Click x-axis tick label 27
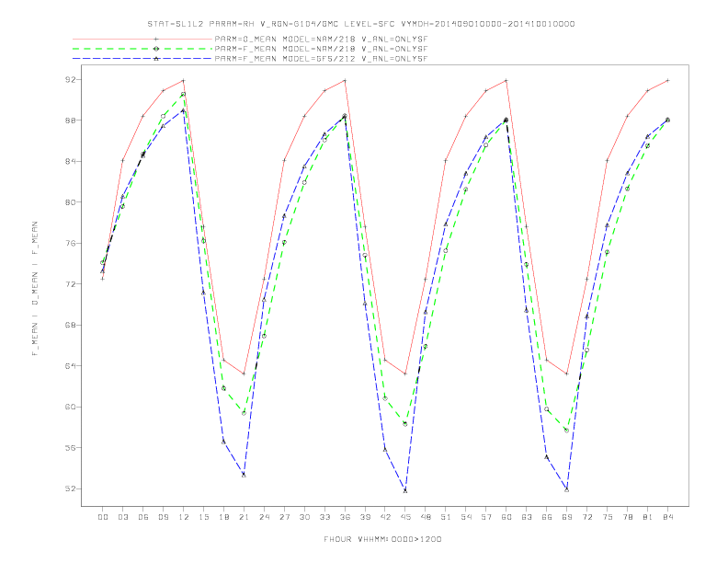 [284, 517]
